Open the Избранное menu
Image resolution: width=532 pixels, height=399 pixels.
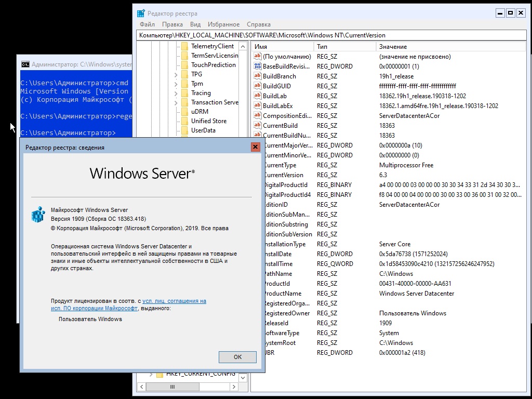[223, 24]
